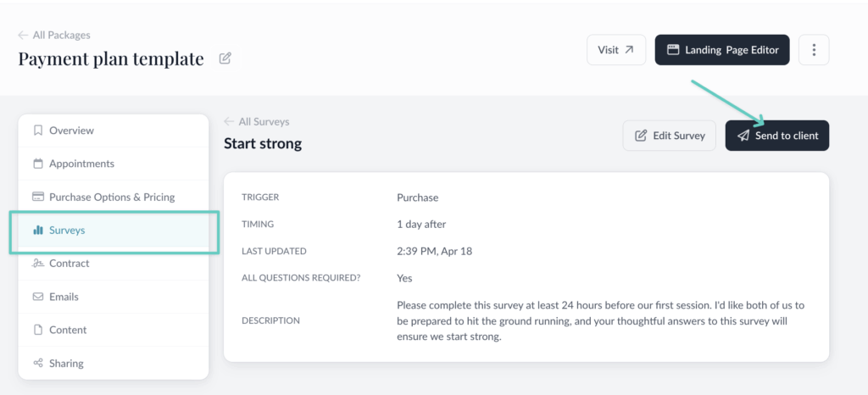The width and height of the screenshot is (868, 395).
Task: Click the calendar icon beside Appointments
Action: coord(37,164)
